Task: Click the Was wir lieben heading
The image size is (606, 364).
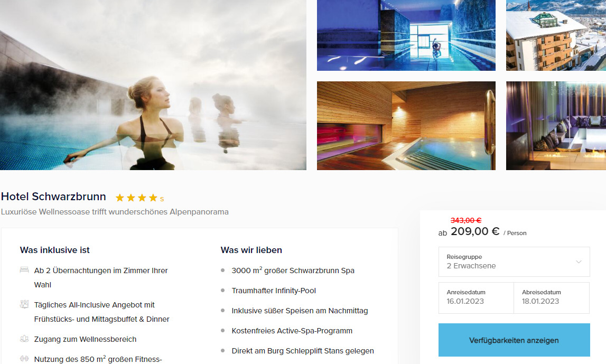Action: coord(251,250)
